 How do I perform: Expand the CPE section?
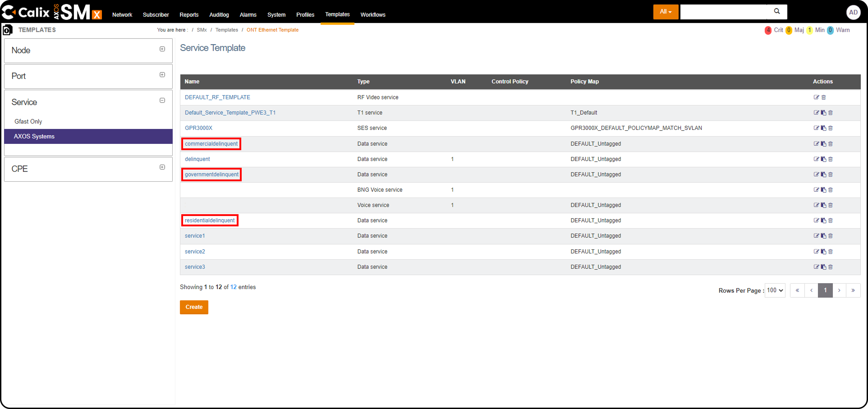[x=162, y=167]
